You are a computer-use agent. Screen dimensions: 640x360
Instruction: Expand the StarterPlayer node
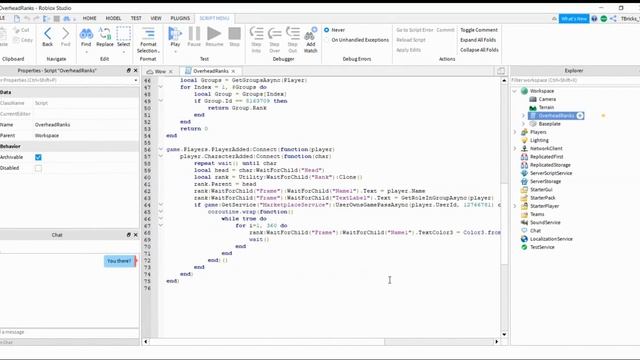click(x=515, y=206)
